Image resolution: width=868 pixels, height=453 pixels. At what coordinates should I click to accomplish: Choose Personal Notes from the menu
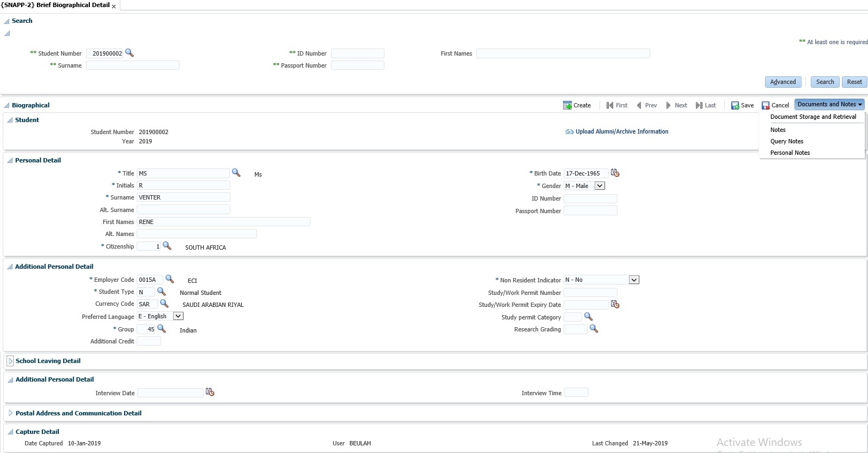point(790,153)
